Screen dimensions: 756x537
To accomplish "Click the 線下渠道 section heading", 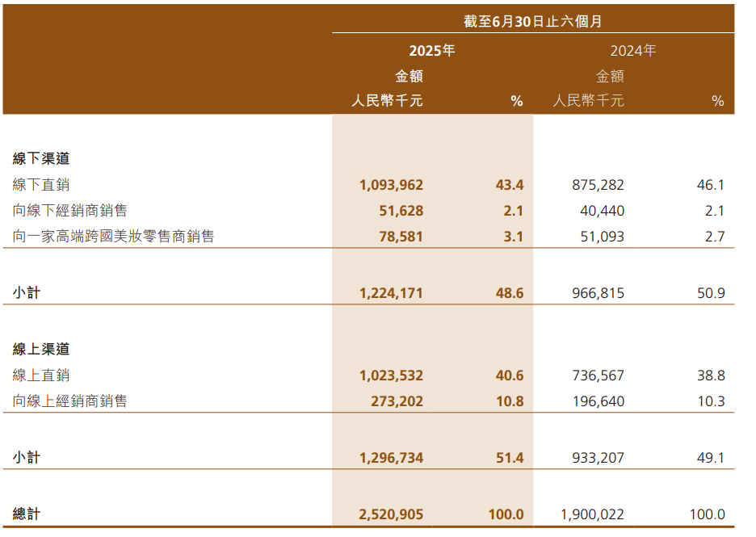I will tap(41, 159).
